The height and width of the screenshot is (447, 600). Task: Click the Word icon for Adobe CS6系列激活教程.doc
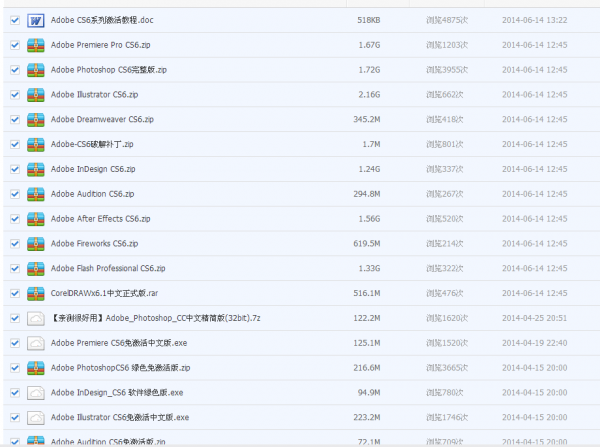coord(36,20)
